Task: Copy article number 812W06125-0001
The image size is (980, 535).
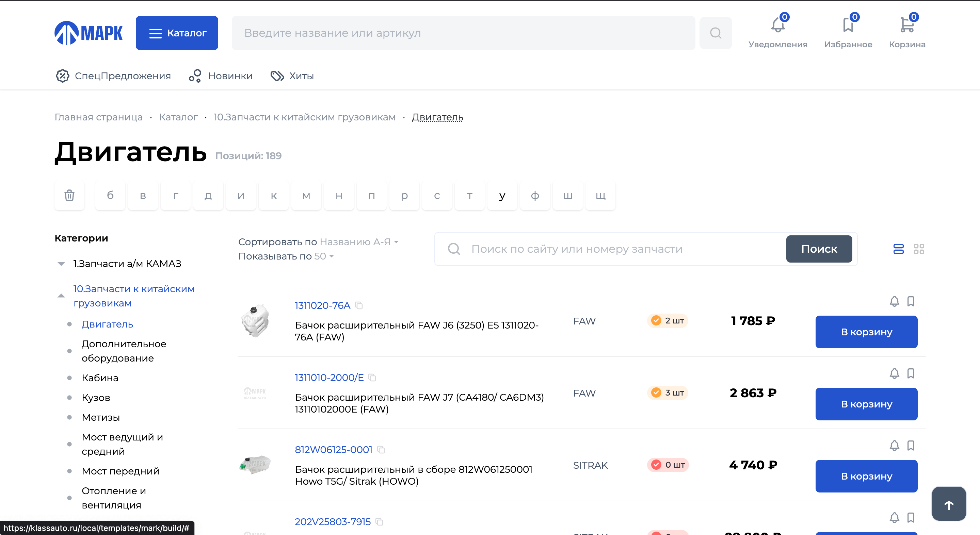Action: [x=381, y=450]
